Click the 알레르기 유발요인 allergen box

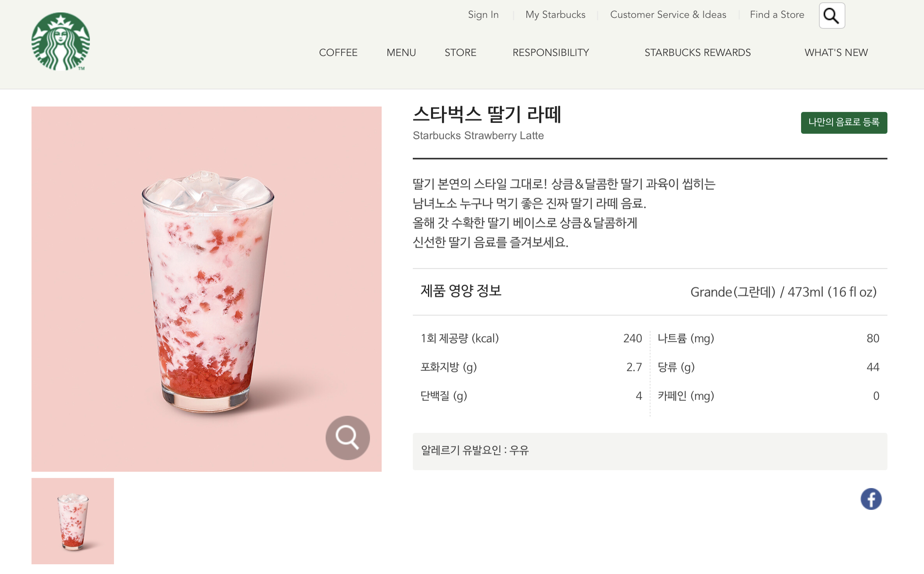[x=650, y=451]
